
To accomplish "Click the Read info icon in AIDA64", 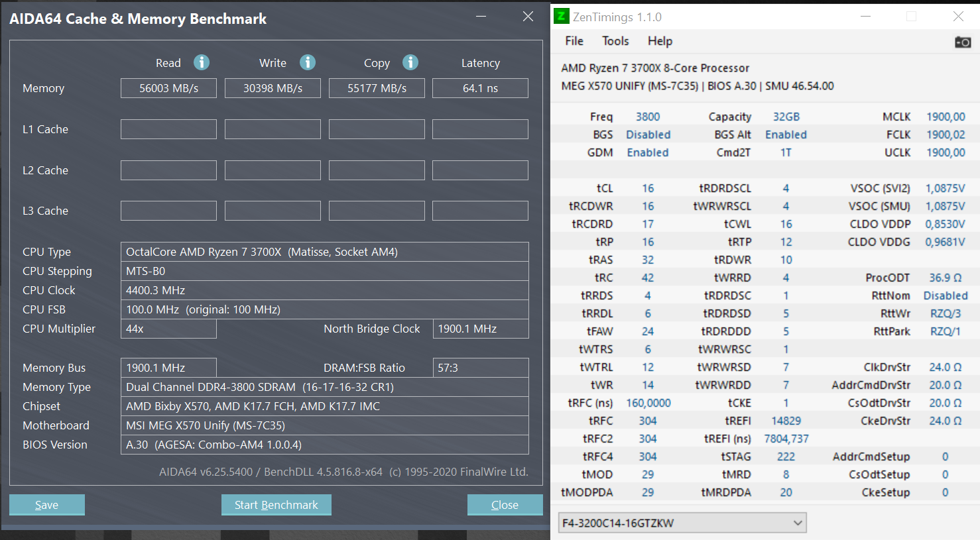I will tap(202, 62).
